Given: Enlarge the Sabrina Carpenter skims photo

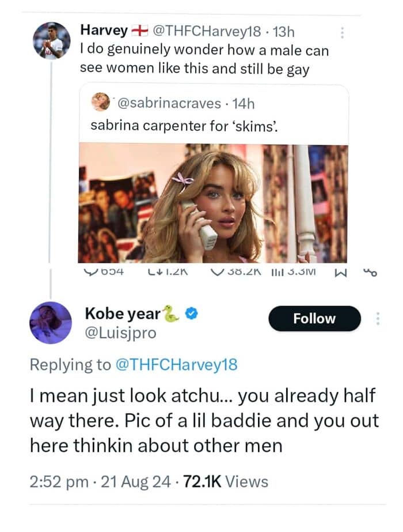Looking at the screenshot, I should (x=213, y=203).
